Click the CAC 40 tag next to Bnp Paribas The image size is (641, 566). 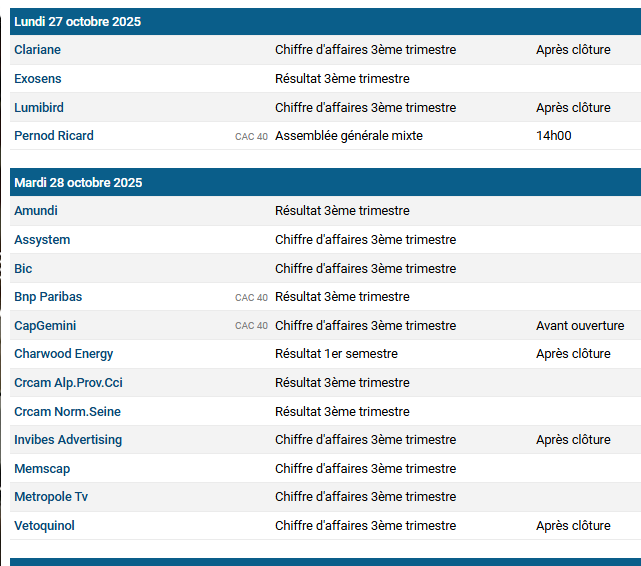tap(251, 298)
